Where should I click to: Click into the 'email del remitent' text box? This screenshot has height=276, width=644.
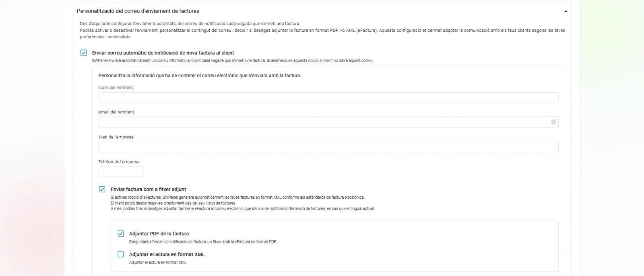[322, 122]
